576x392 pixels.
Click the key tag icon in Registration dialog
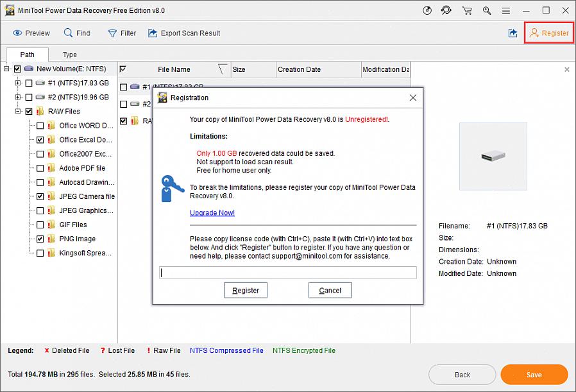pos(171,189)
